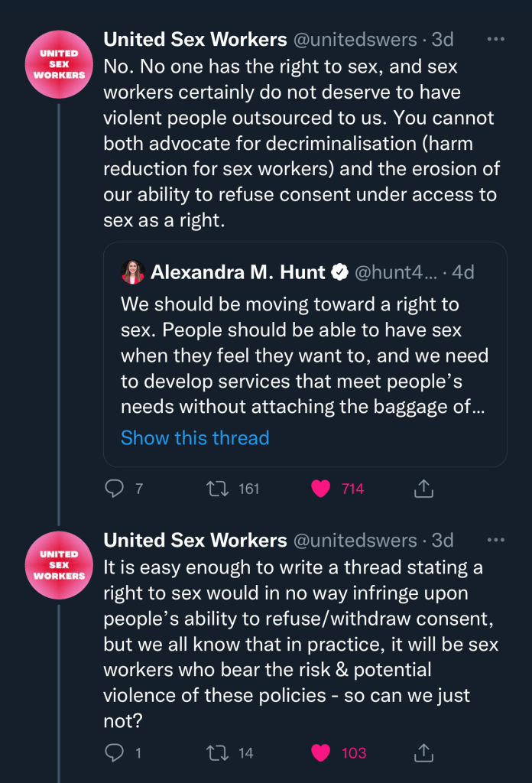Reply to the first United Sex Workers tweet
This screenshot has width=532, height=783.
[115, 489]
